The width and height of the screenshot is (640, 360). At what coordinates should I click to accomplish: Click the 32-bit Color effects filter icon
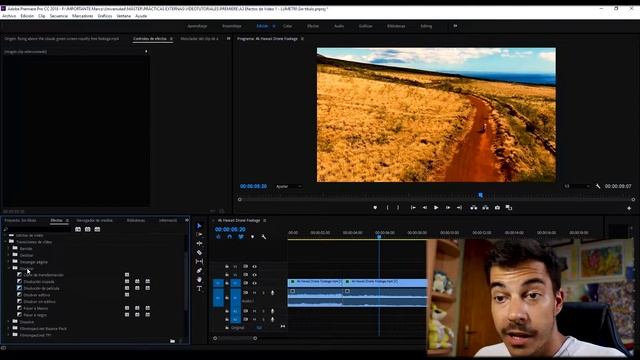(x=87, y=229)
